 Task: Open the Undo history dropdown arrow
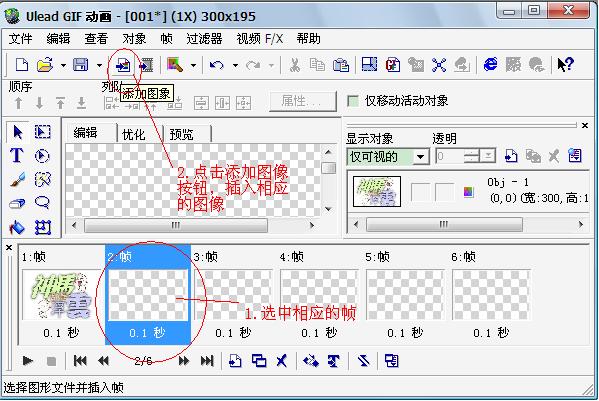pos(235,65)
